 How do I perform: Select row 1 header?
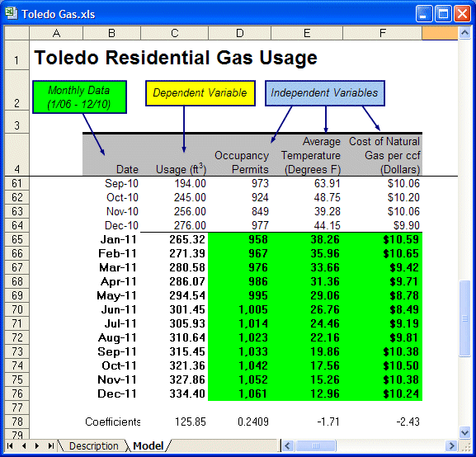(17, 55)
